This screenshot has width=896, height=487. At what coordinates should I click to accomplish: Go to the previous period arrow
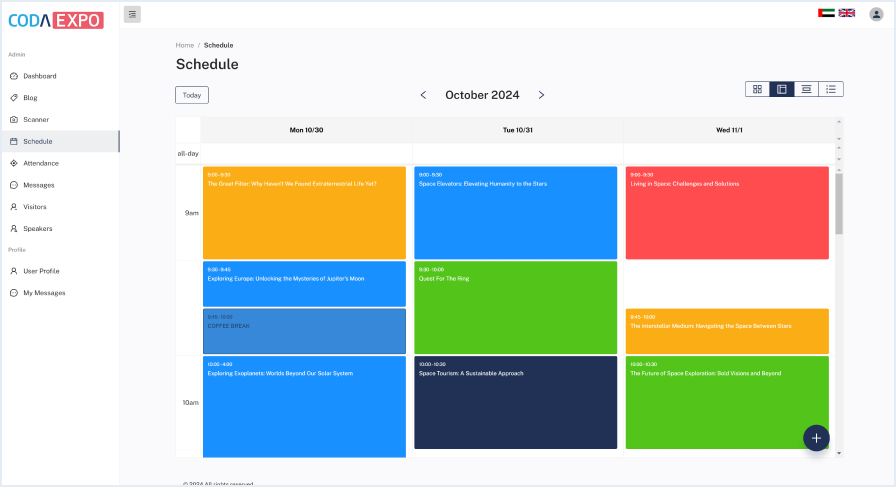coord(423,95)
